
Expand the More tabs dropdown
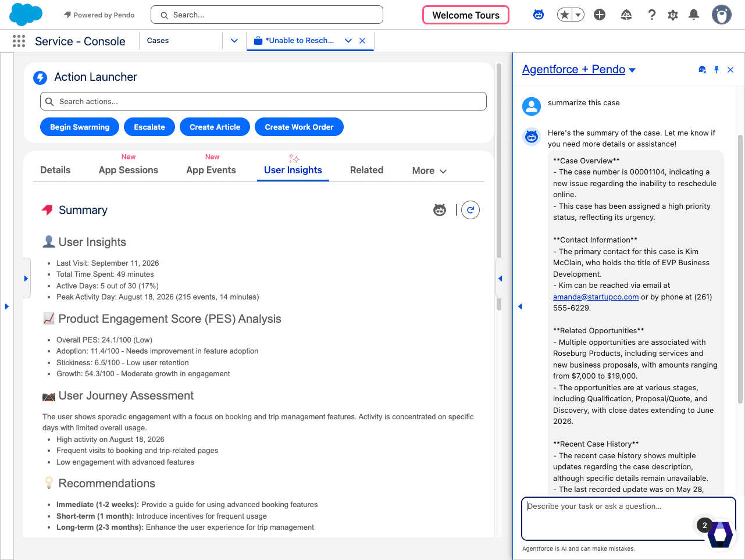tap(429, 170)
